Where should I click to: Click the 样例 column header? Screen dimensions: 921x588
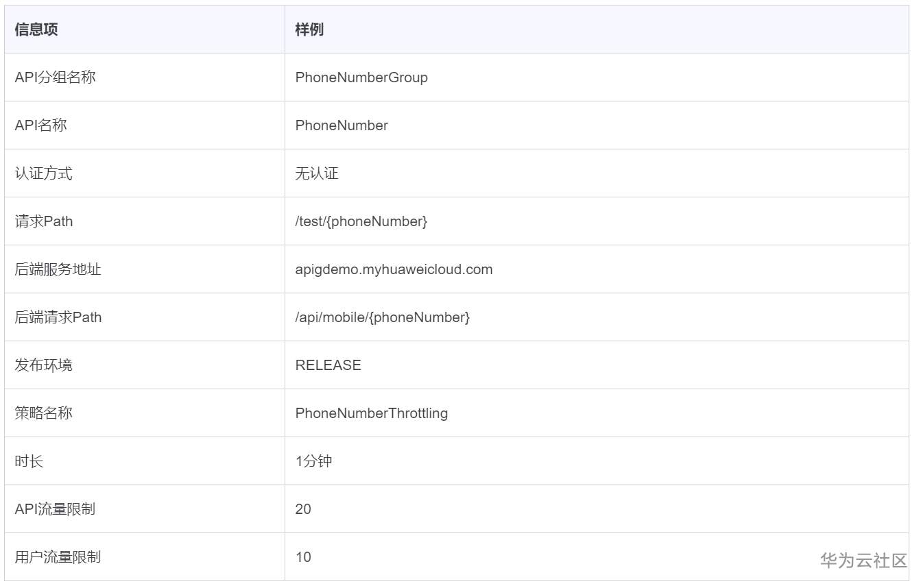(309, 29)
